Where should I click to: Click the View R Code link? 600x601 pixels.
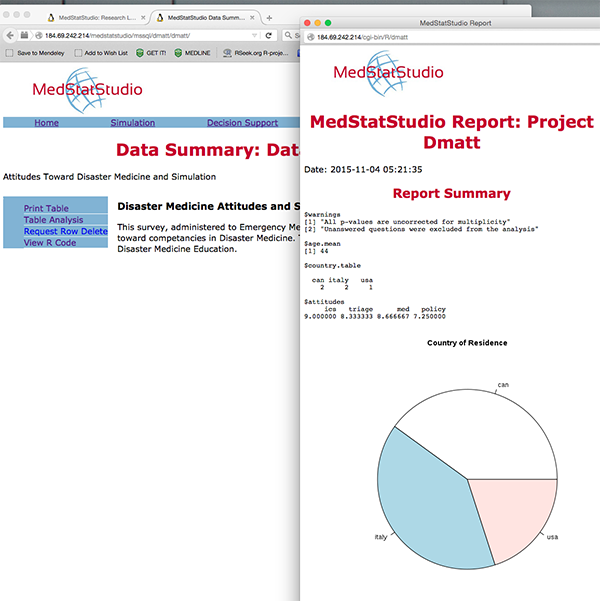click(50, 243)
